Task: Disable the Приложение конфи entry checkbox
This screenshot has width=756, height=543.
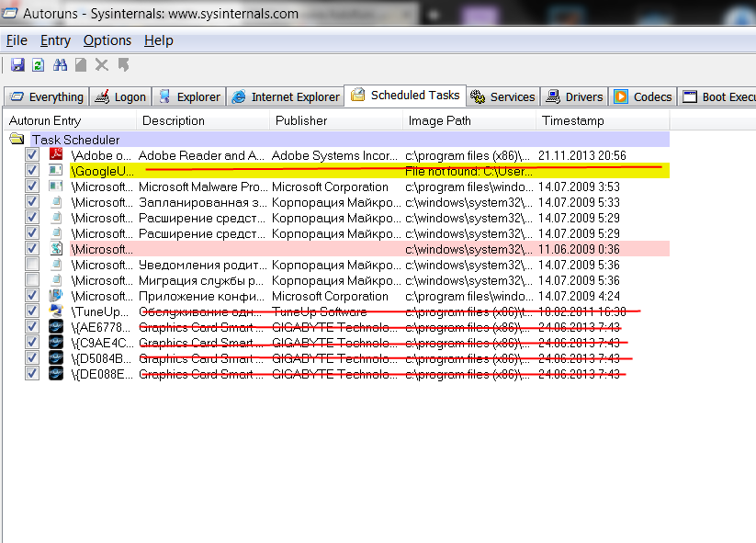Action: point(32,296)
